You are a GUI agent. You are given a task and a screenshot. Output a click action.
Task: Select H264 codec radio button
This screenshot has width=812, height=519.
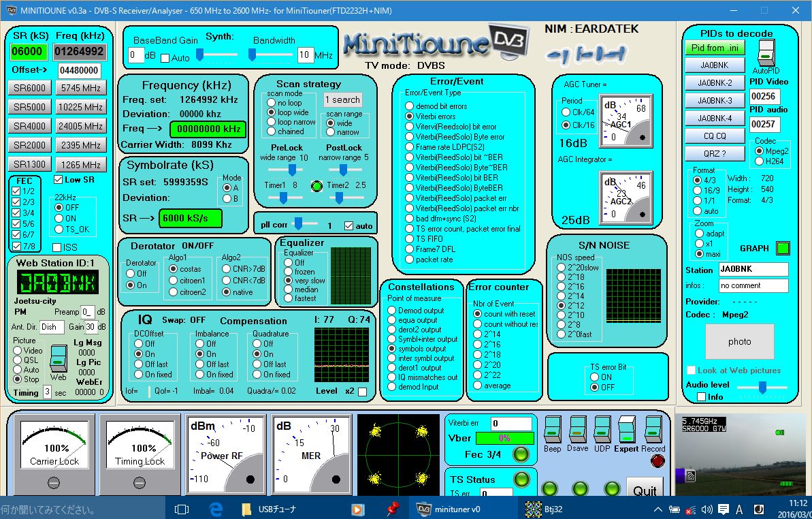[759, 161]
